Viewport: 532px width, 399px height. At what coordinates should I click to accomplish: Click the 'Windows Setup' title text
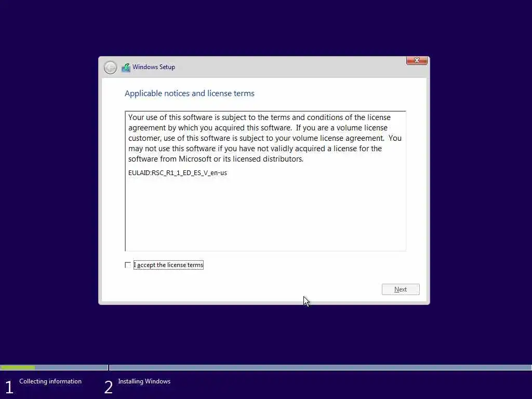[154, 67]
